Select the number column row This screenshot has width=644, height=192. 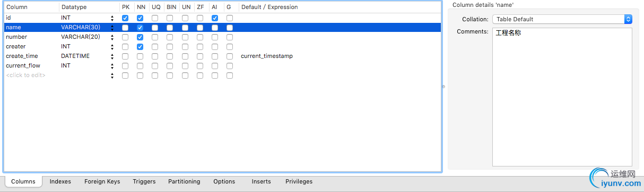click(x=223, y=37)
